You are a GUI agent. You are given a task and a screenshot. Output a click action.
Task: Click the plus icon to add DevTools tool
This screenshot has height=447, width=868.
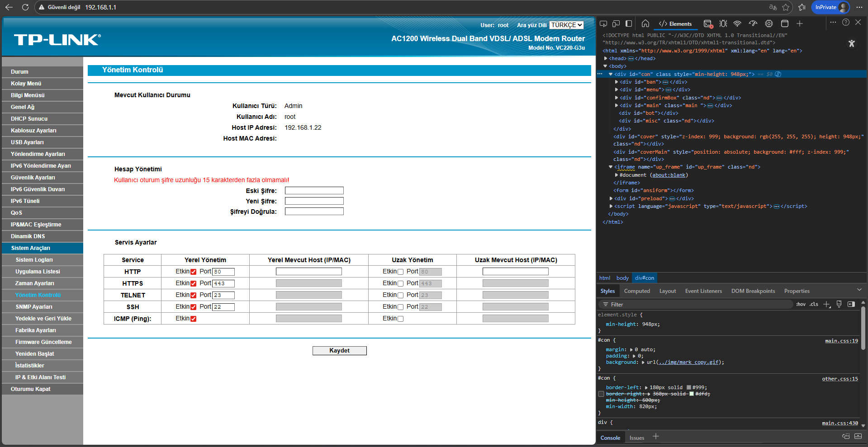pos(800,24)
